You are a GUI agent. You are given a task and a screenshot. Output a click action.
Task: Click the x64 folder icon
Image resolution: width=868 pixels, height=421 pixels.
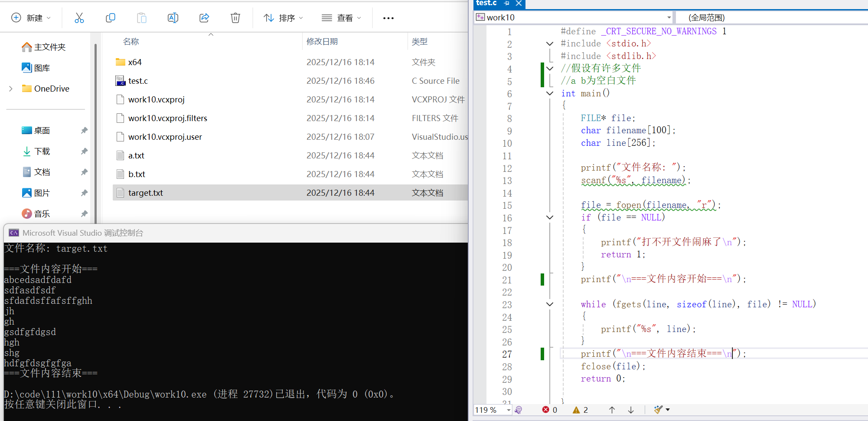tap(120, 62)
